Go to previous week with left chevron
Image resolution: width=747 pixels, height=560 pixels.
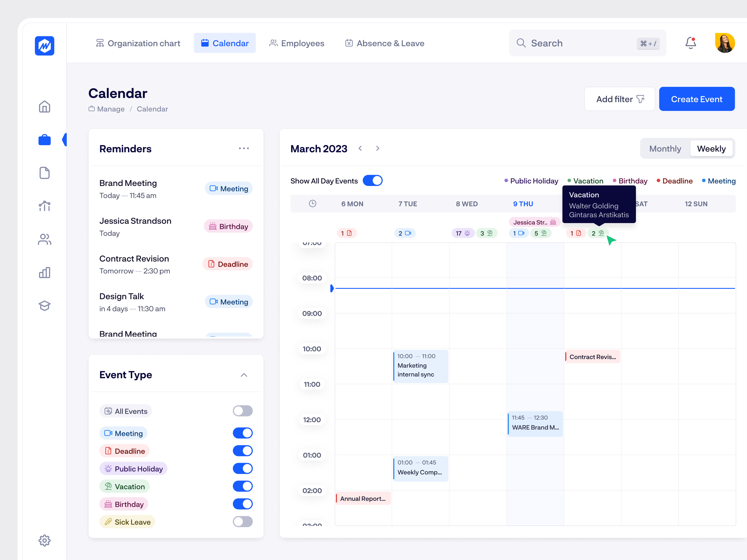[x=360, y=148]
